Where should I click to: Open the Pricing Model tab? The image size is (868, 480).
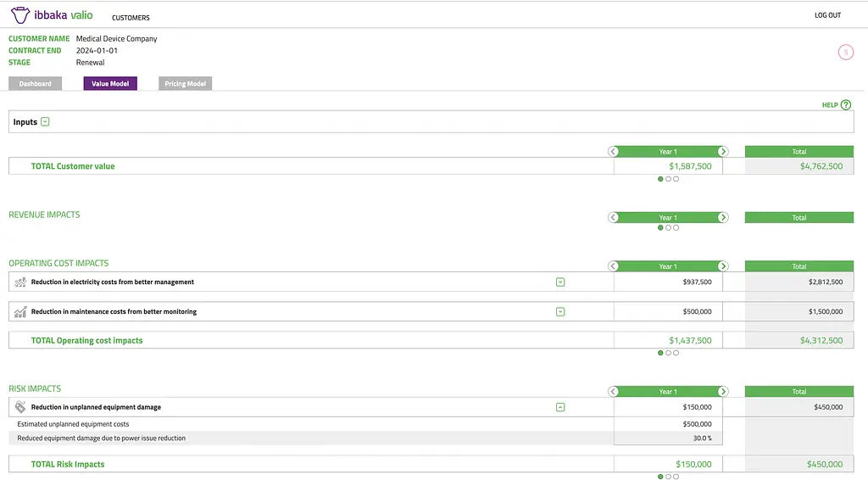185,84
